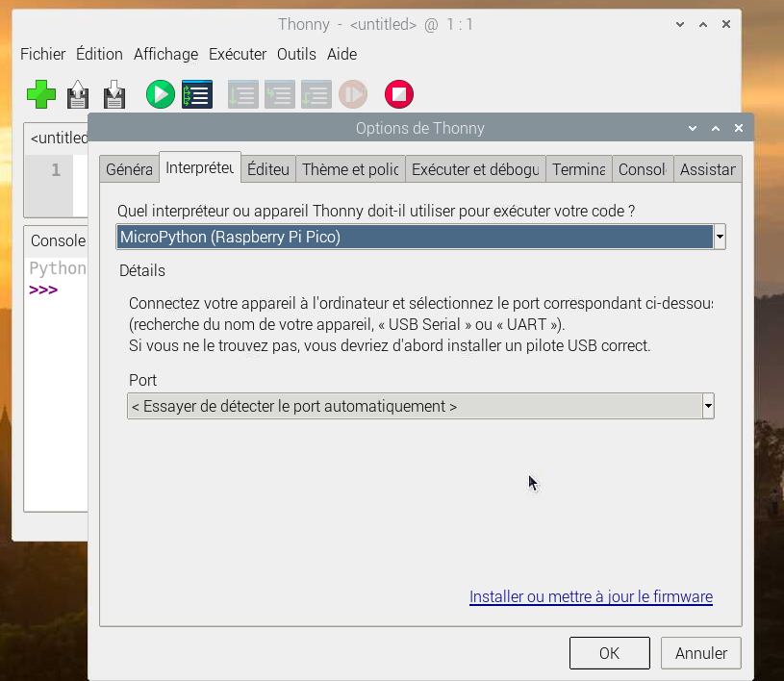Select the Interpréteur tab
Viewport: 784px width, 681px height.
[x=199, y=167]
